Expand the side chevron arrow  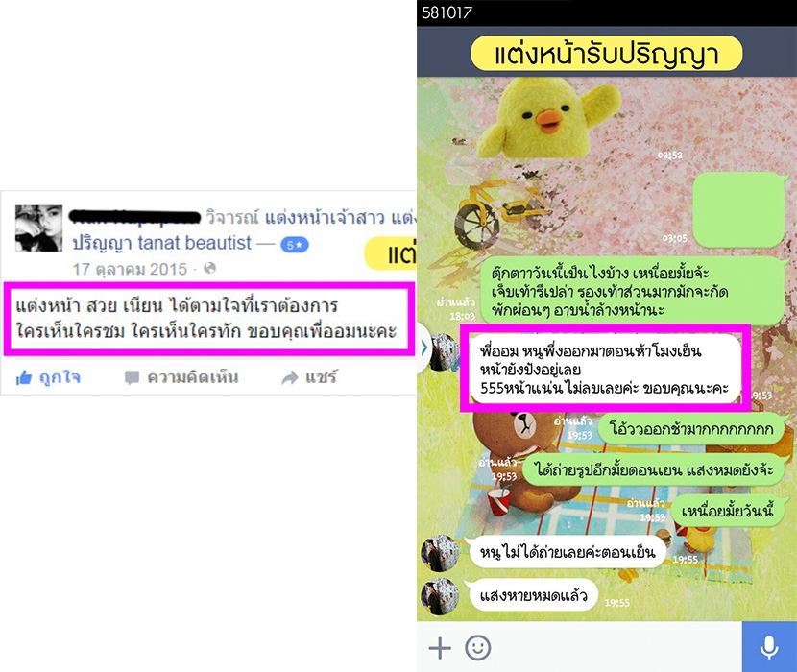coord(423,348)
